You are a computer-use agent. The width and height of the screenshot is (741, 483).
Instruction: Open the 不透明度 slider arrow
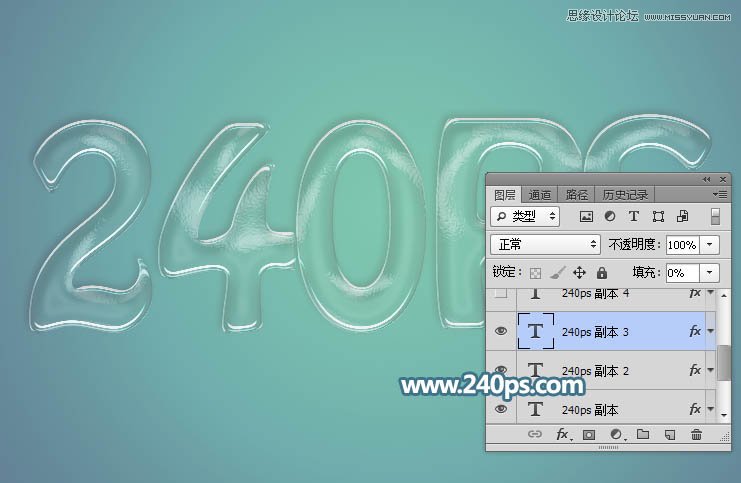pos(709,245)
